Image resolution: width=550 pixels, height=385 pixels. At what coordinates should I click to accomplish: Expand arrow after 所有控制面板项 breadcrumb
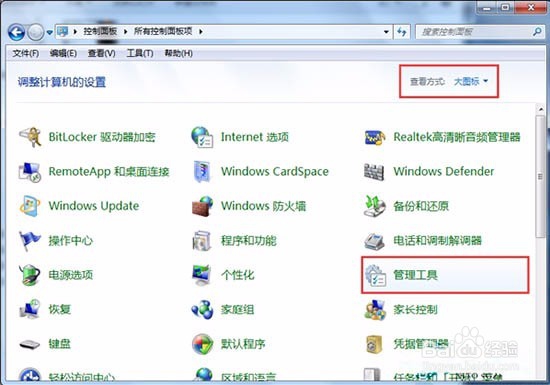click(x=201, y=32)
